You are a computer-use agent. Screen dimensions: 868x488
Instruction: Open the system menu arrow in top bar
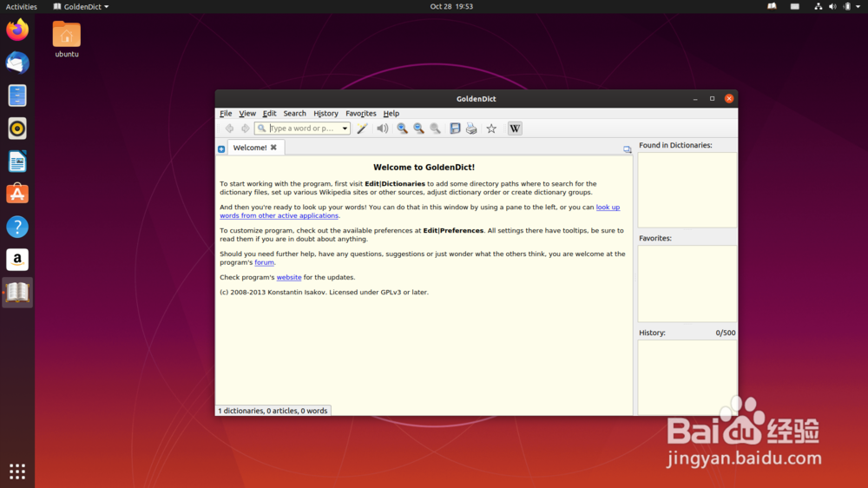pyautogui.click(x=858, y=7)
